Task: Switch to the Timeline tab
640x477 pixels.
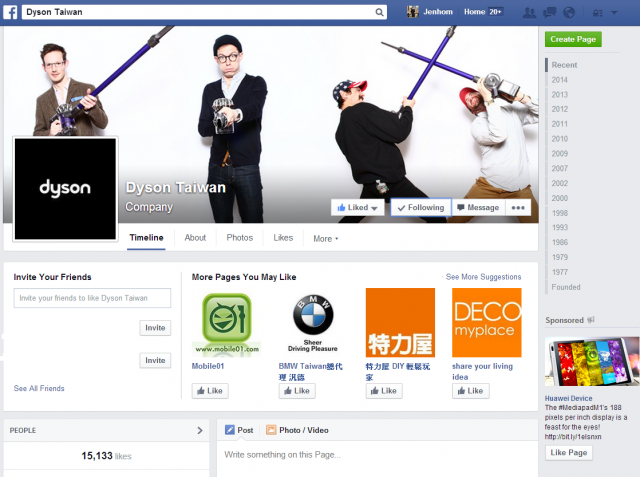Action: coord(146,238)
